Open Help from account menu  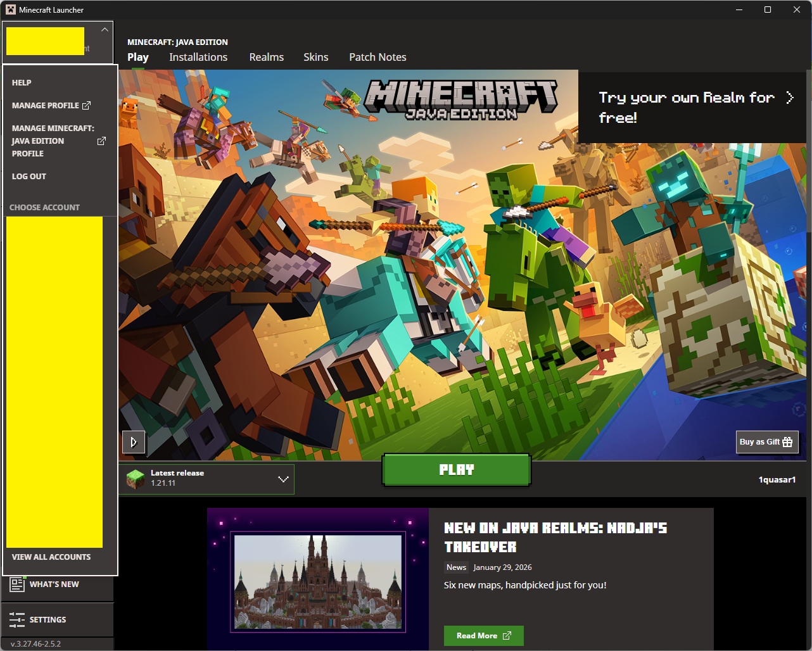point(22,82)
